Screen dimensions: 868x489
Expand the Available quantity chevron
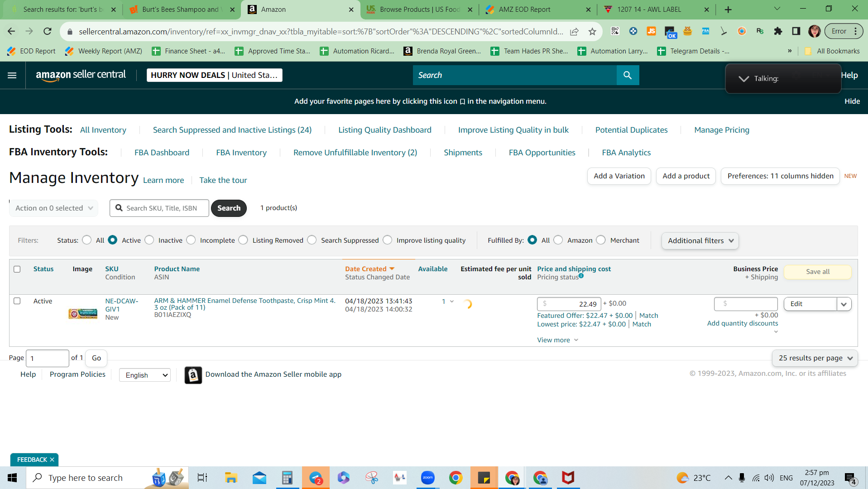[x=452, y=302]
